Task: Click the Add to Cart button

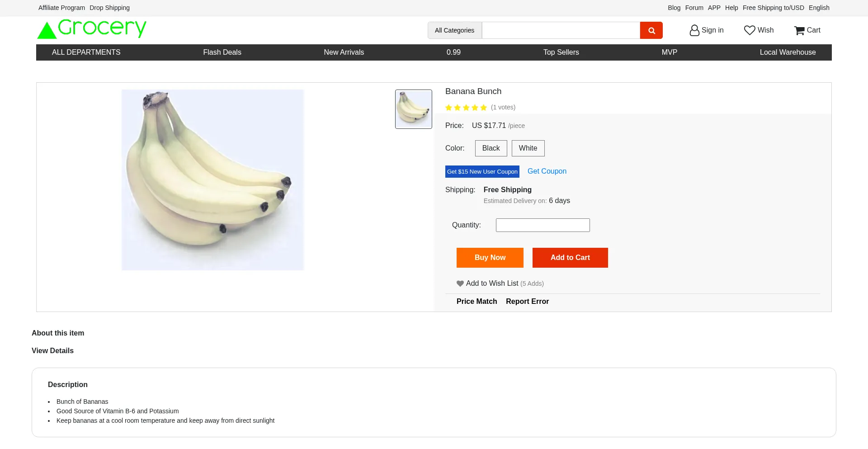Action: (x=570, y=258)
